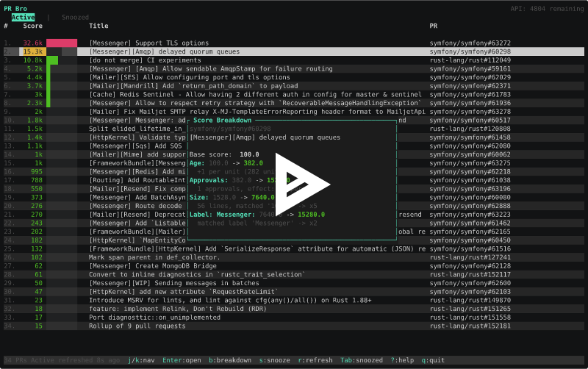The image size is (588, 369).
Task: Select '[Mailer][SES] Allow configuring port and tls options'
Action: 294,78
